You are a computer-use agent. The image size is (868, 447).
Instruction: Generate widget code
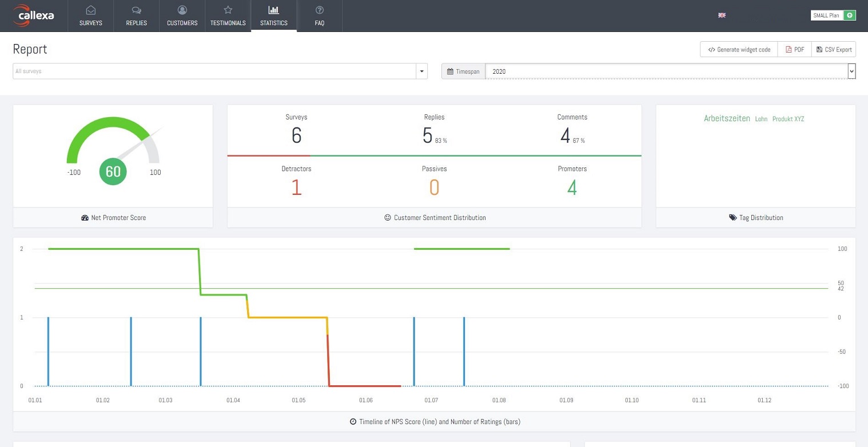[739, 49]
